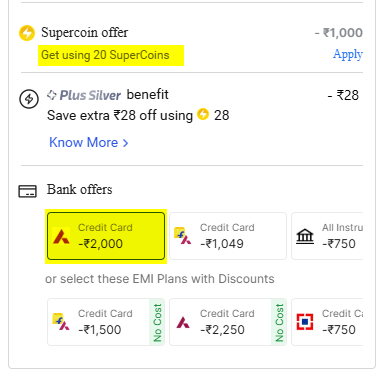Screen dimensions: 381x382
Task: Choose the HDFC Credit Card -₹750 EMI plan
Action: (327, 322)
